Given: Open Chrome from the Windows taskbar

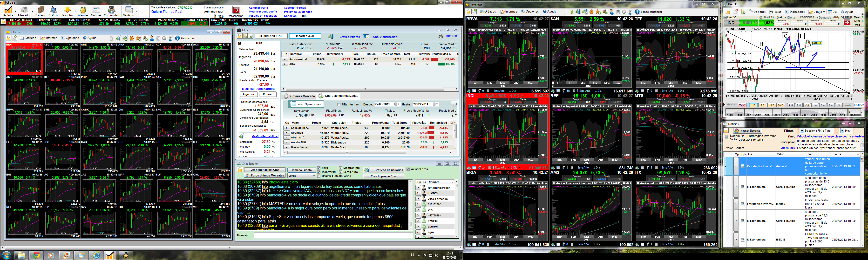Looking at the screenshot, I should [36, 255].
